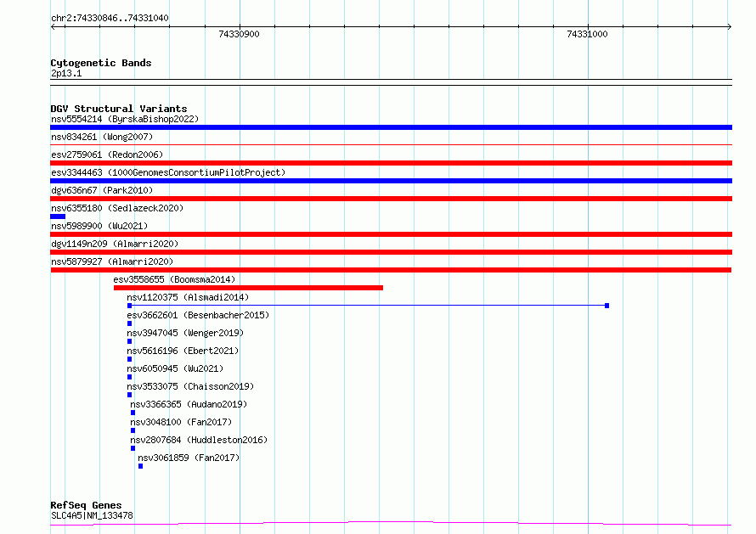
Task: Open the nsv1120375 (Alsmadi2014) label
Action: 188,297
